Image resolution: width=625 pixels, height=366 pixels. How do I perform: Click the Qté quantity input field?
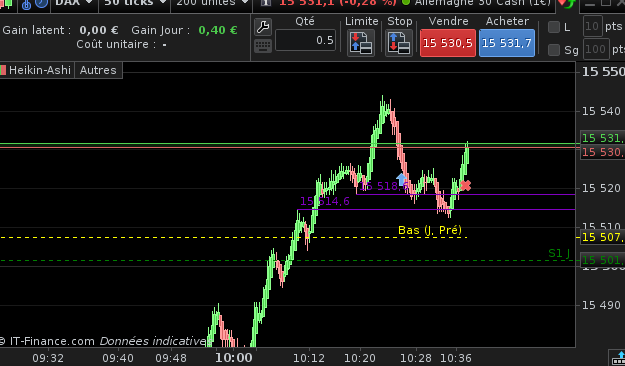click(305, 40)
